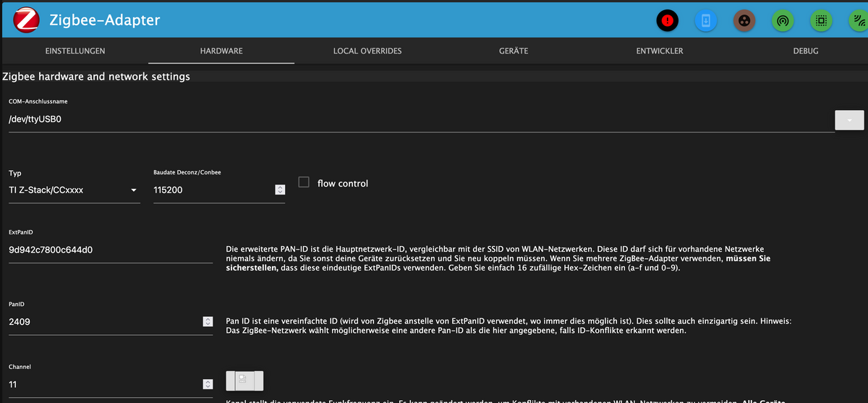
Task: Open the COM port dropdown arrow
Action: click(849, 120)
